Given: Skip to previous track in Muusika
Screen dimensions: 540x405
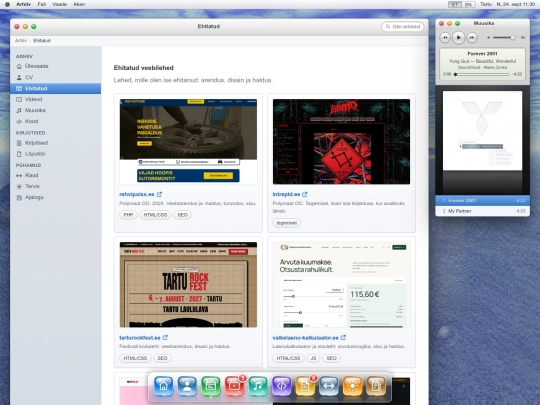Looking at the screenshot, I should point(445,38).
